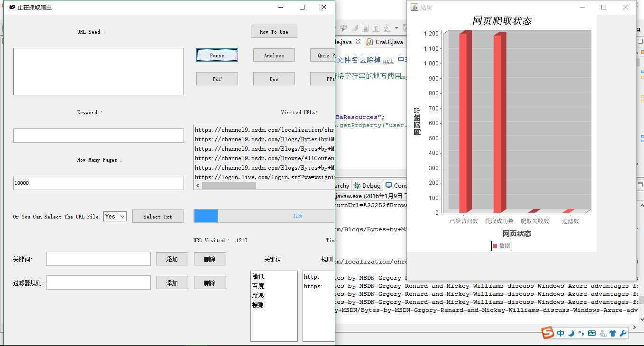Select 'https:' in the rules list

pos(313,286)
